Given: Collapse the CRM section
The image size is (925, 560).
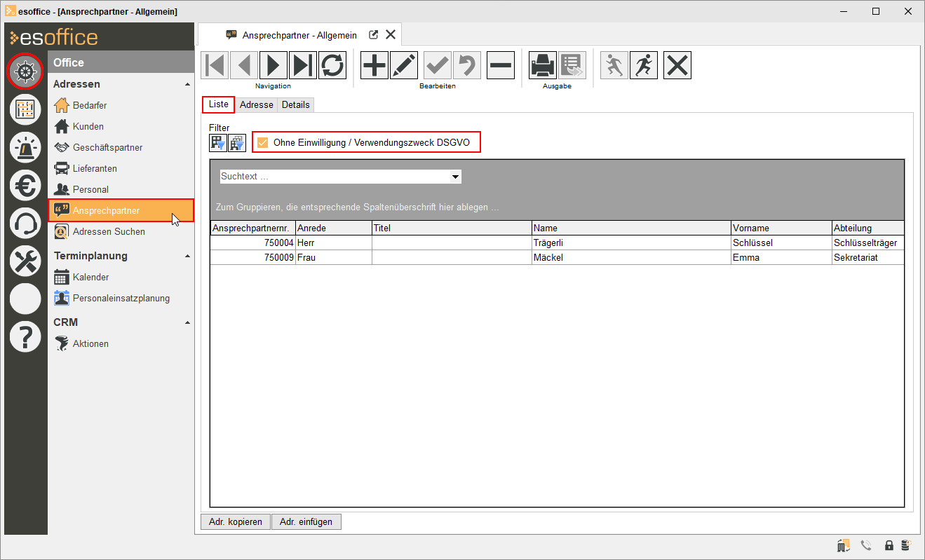Looking at the screenshot, I should tap(187, 322).
